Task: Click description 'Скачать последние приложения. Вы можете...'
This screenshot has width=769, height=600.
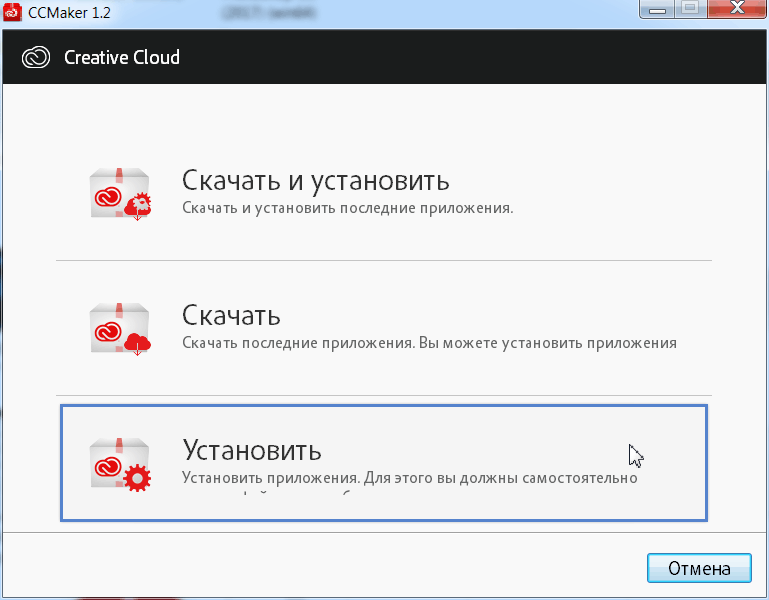Action: tap(430, 342)
